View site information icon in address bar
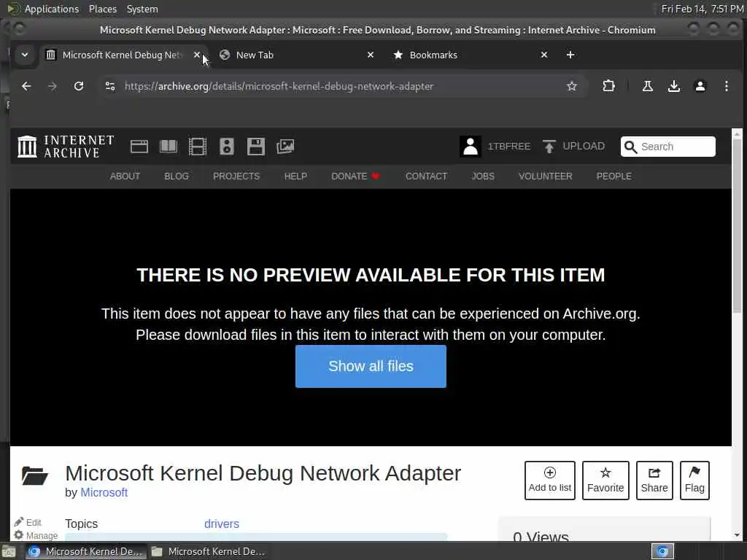The height and width of the screenshot is (560, 747). [x=110, y=86]
